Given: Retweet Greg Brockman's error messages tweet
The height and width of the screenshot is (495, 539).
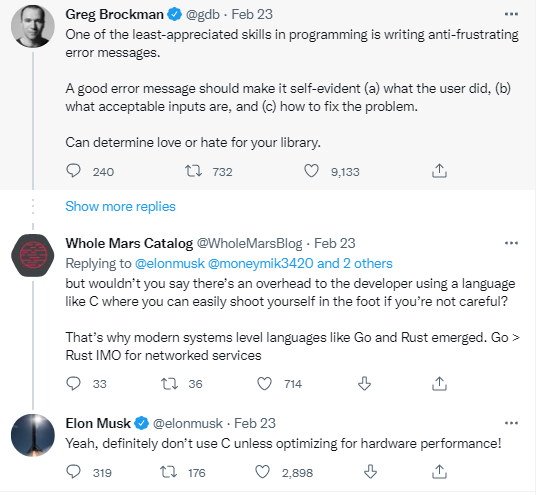Looking at the screenshot, I should tap(194, 171).
